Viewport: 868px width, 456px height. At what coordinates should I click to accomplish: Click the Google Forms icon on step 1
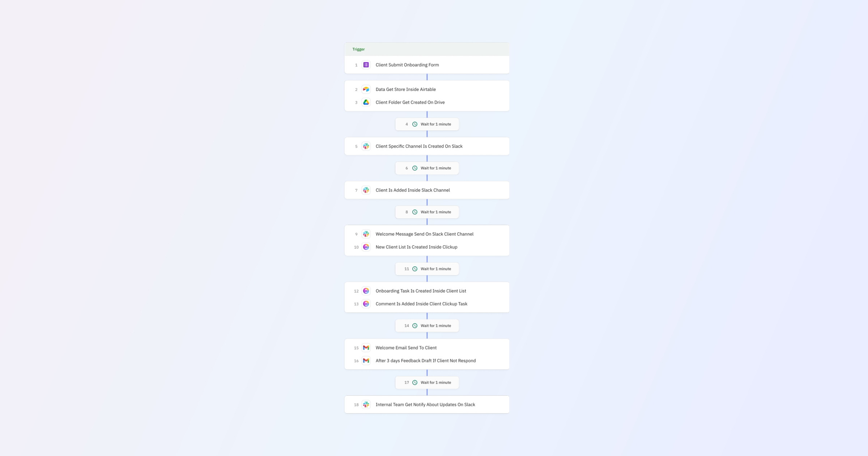pos(366,65)
